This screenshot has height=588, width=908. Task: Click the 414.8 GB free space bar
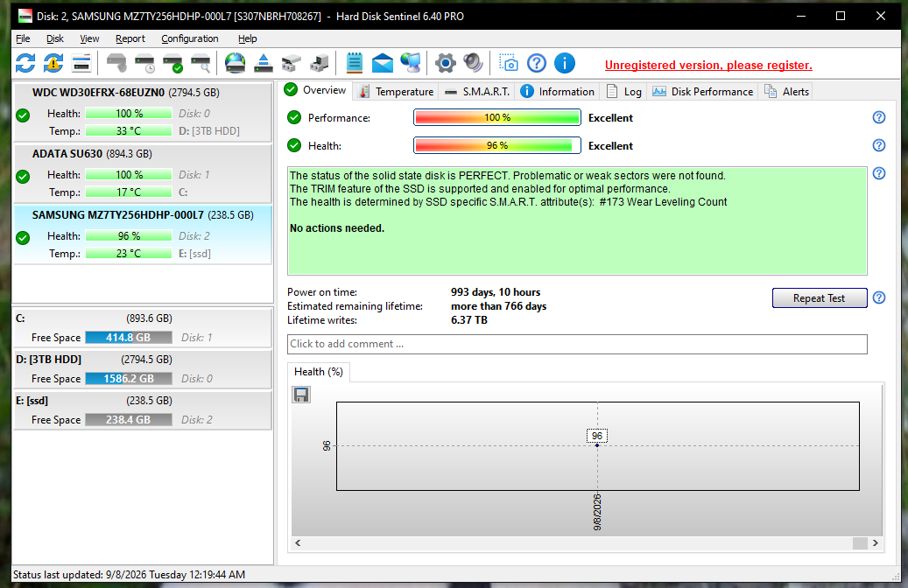129,338
